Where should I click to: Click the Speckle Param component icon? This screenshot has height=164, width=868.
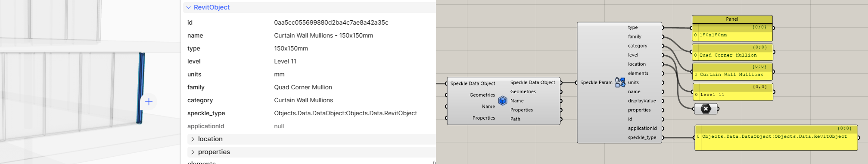click(x=620, y=82)
